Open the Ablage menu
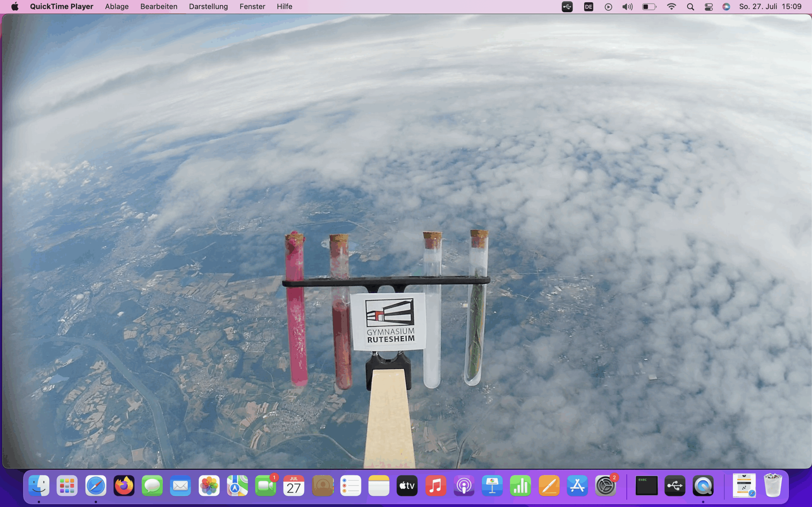This screenshot has height=507, width=812. tap(116, 6)
